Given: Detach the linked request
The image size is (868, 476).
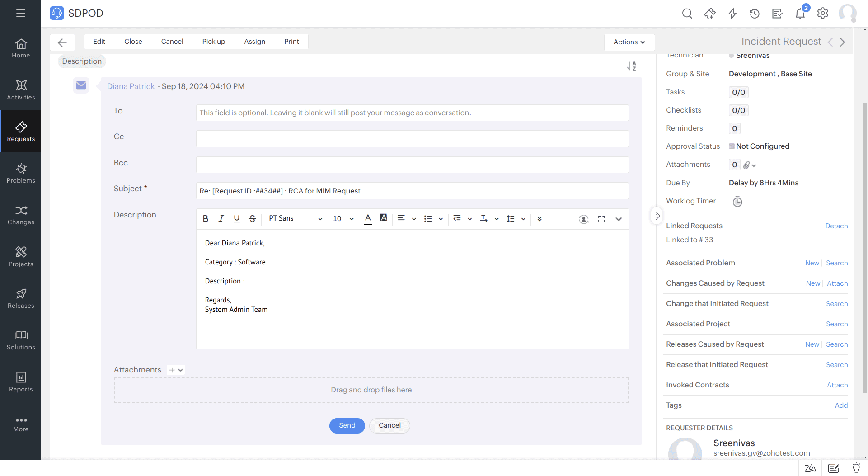Looking at the screenshot, I should coord(836,226).
